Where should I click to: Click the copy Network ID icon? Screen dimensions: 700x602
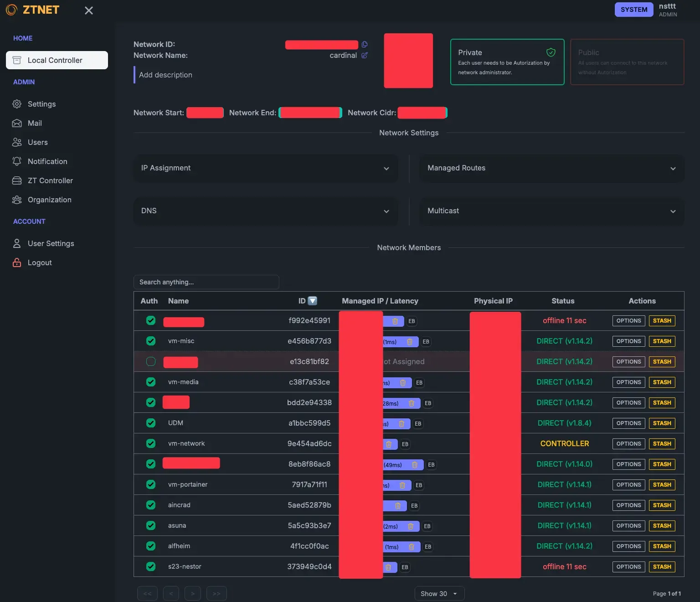(365, 44)
